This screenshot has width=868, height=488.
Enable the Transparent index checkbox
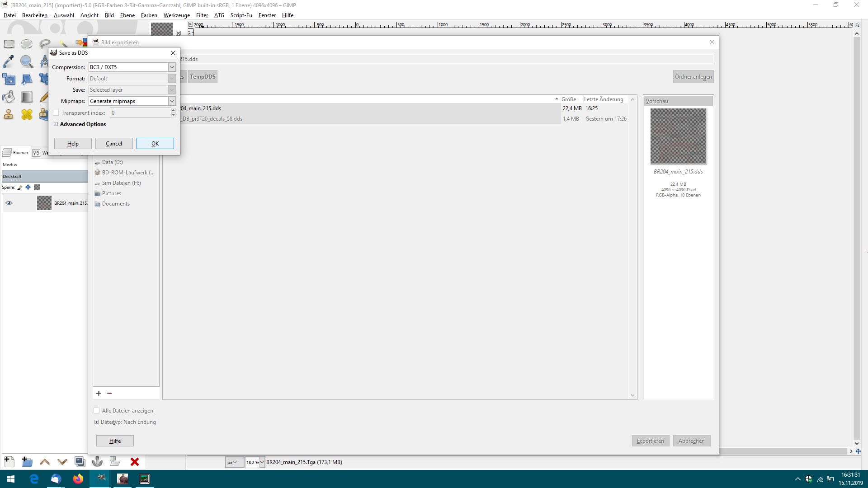(x=56, y=113)
